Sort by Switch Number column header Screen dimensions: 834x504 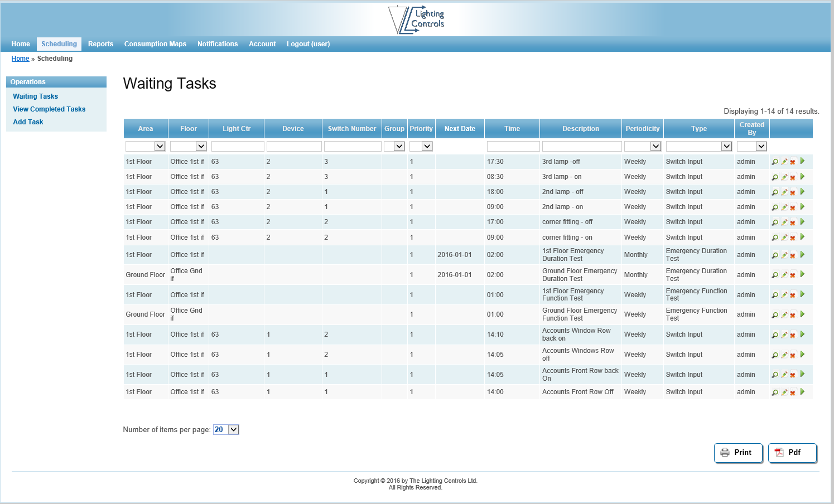click(352, 129)
